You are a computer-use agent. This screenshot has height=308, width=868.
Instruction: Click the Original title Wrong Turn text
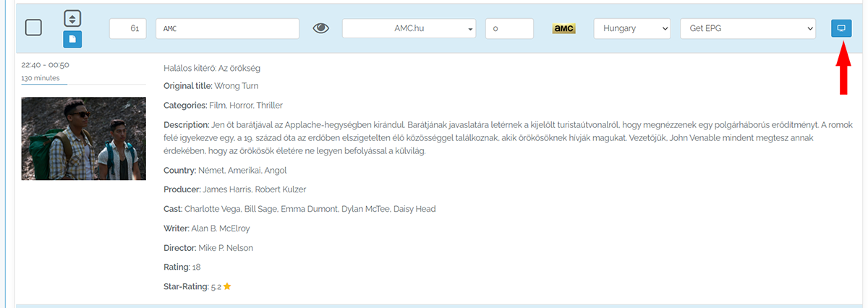pos(206,86)
